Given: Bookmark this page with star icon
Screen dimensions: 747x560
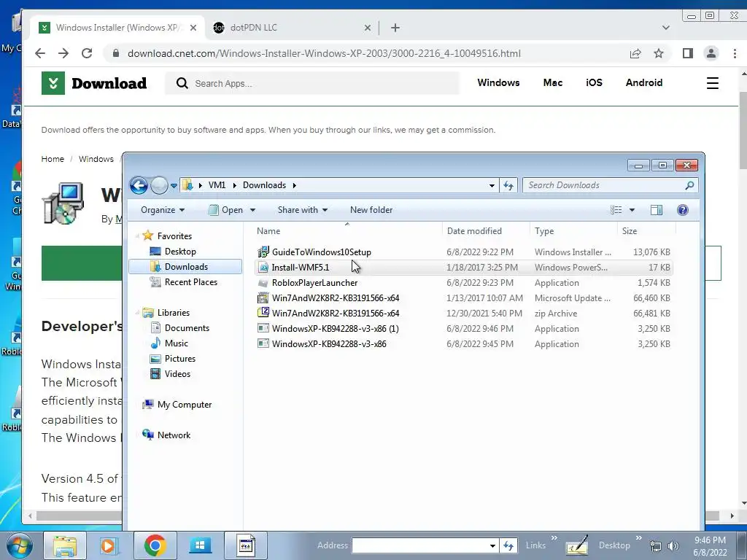Looking at the screenshot, I should click(659, 53).
